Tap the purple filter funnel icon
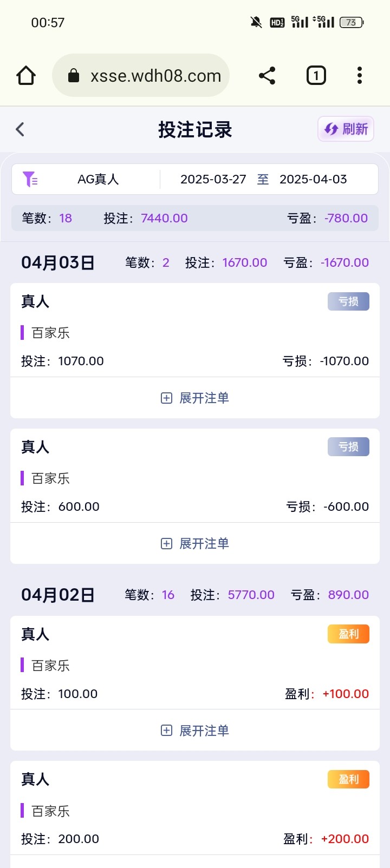Screen dimensions: 390x868 click(x=30, y=179)
